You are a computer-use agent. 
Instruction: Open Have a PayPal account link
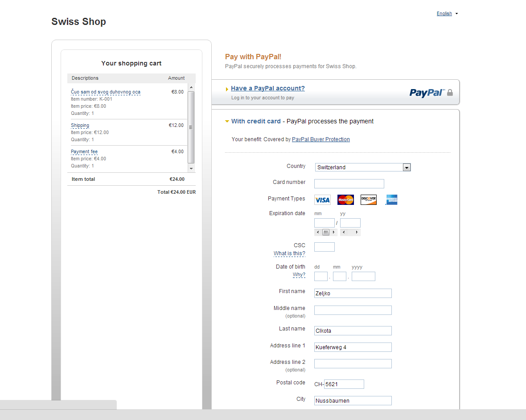point(268,88)
